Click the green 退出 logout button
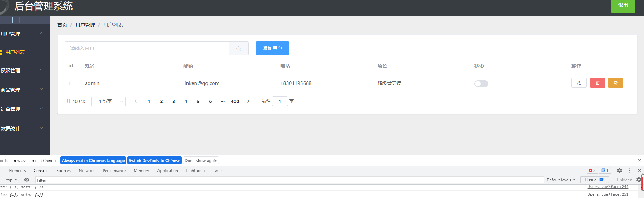 pos(623,6)
